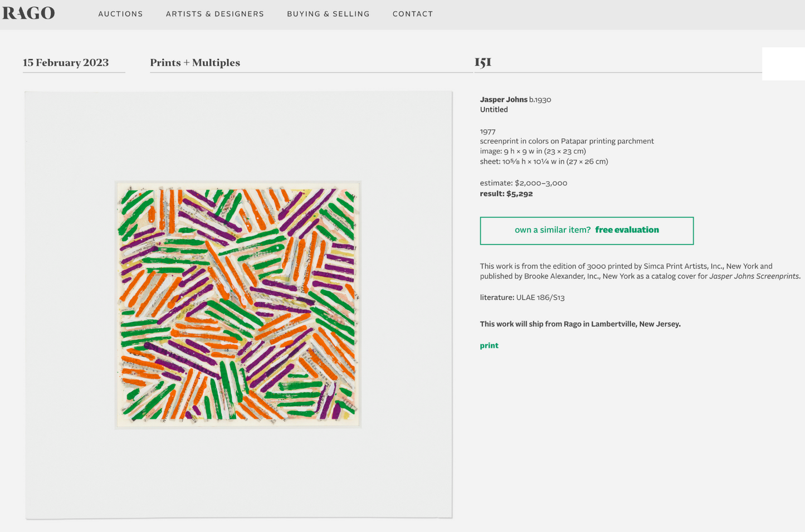Open the Jasper Johns artist name

(x=503, y=99)
